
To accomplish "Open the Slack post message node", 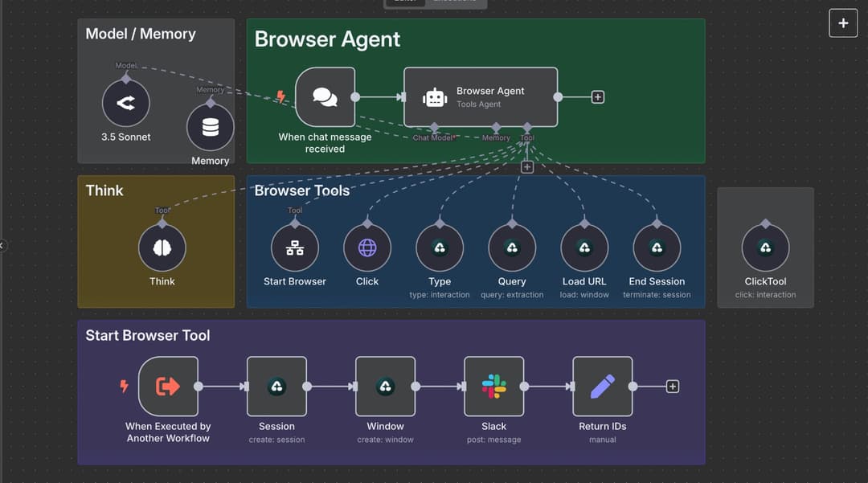I will pyautogui.click(x=493, y=386).
